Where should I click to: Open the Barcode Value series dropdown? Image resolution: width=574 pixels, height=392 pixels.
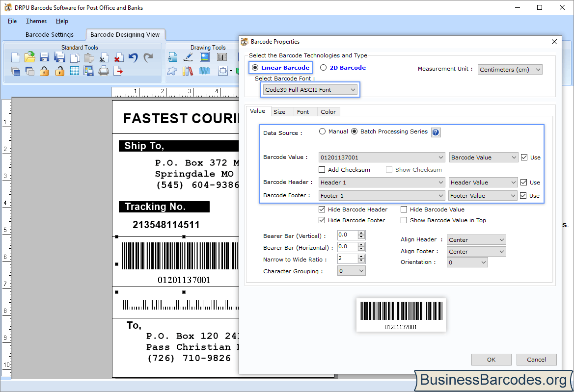click(x=484, y=157)
